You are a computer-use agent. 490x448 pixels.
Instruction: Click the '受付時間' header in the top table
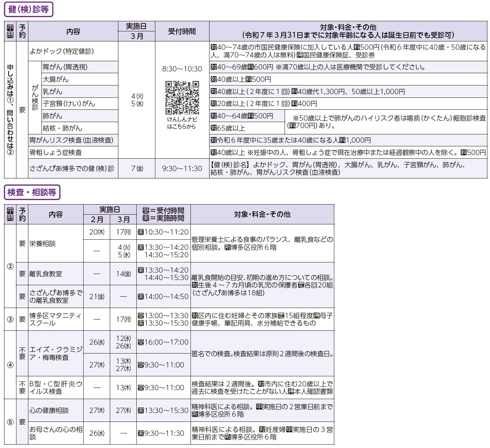[182, 31]
